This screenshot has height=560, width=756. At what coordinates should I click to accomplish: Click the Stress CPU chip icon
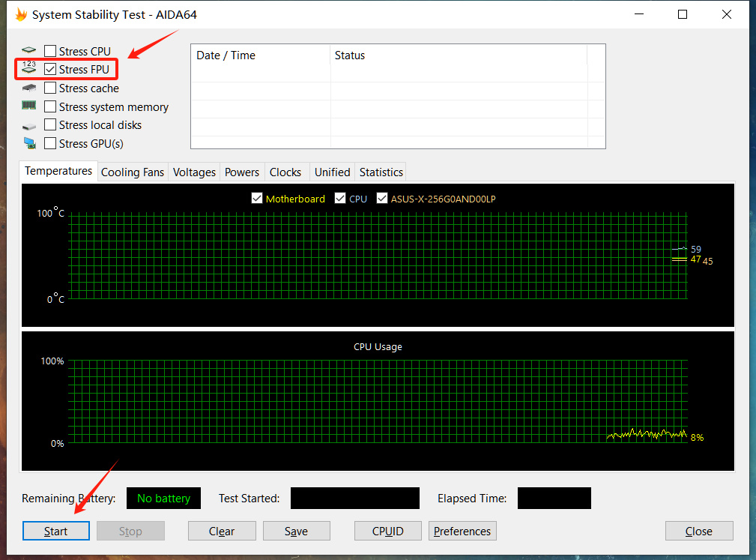[29, 50]
